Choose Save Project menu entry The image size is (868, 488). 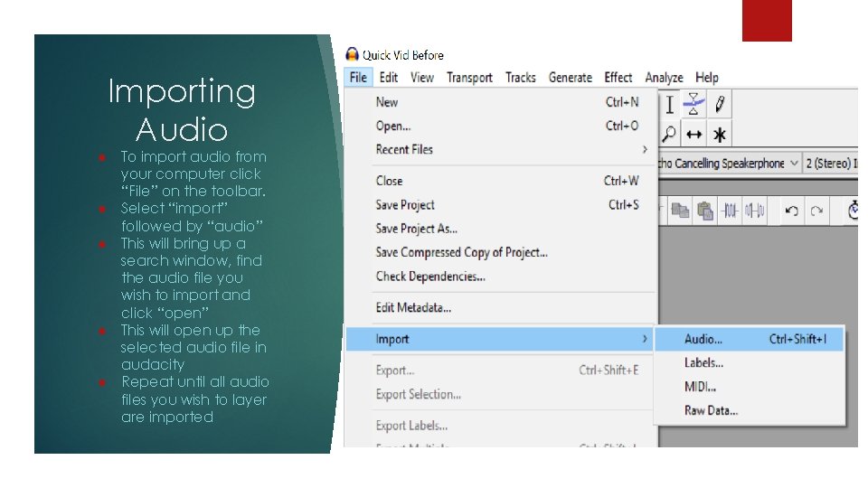[x=502, y=205]
